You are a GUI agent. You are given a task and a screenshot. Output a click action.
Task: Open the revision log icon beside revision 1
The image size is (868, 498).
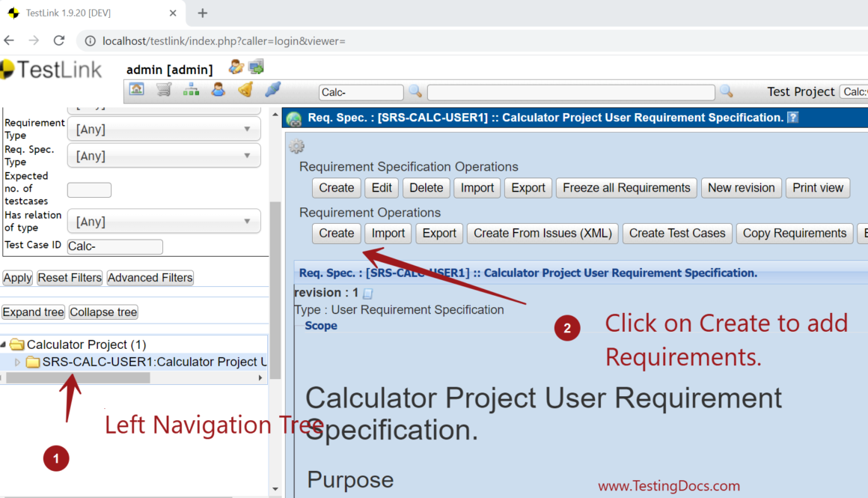(x=368, y=294)
